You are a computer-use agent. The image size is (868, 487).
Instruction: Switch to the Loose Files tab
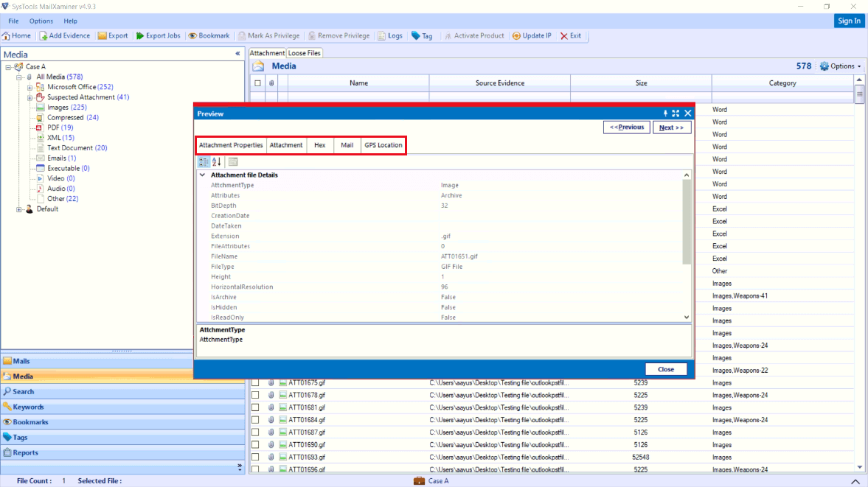coord(304,53)
